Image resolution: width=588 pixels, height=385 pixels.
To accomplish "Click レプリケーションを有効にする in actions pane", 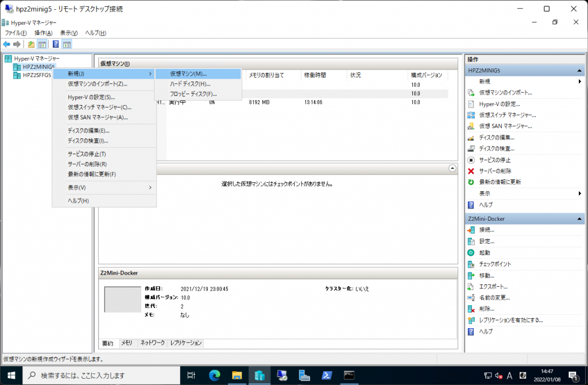I will pos(510,320).
